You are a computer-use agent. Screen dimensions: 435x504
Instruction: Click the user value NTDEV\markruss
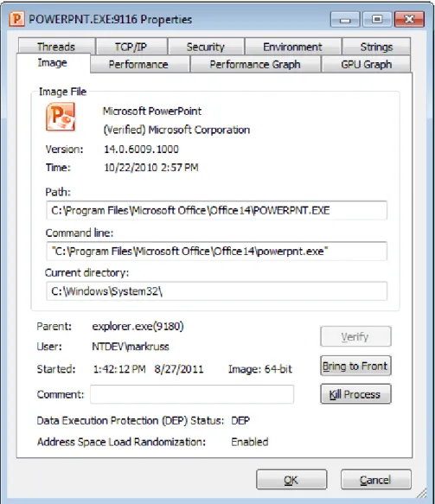[x=131, y=347]
